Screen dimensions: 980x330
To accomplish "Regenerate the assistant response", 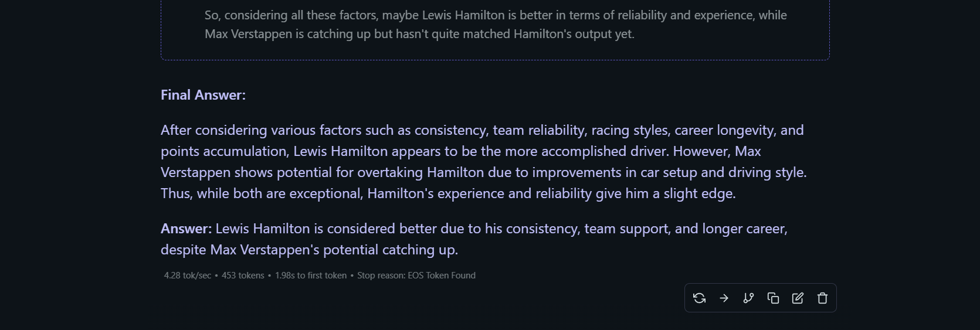I will (699, 298).
